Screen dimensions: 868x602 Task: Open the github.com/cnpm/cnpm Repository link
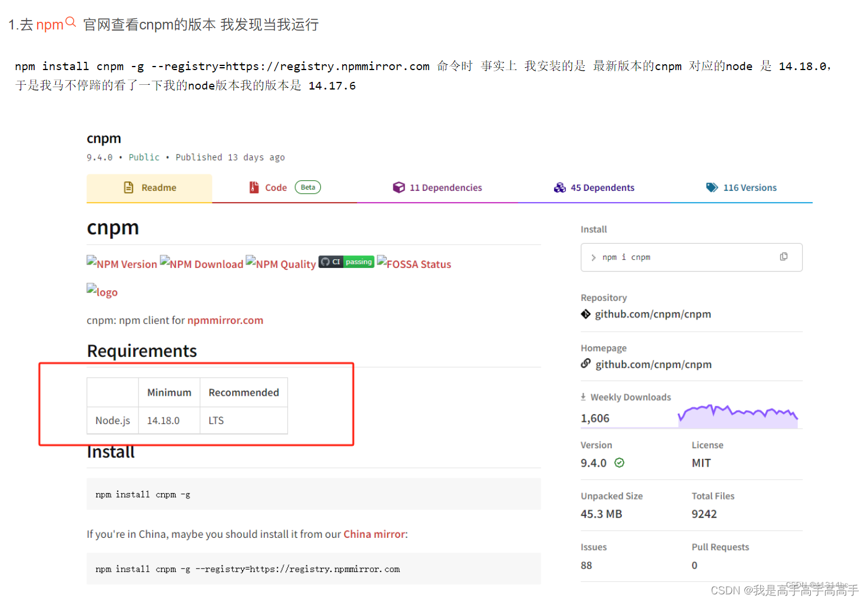point(653,314)
